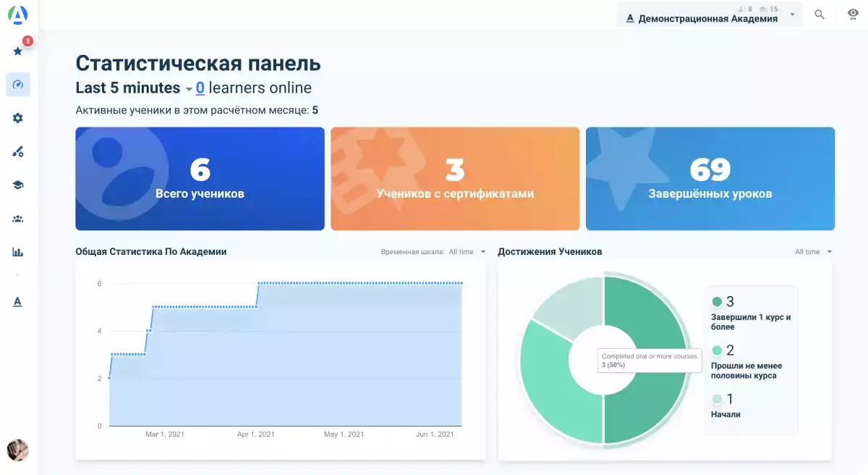
Task: Open the starred notifications icon with badge
Action: [18, 51]
